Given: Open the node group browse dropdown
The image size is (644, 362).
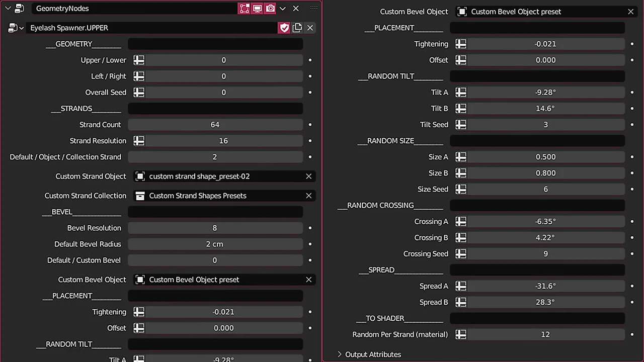Looking at the screenshot, I should (16, 28).
